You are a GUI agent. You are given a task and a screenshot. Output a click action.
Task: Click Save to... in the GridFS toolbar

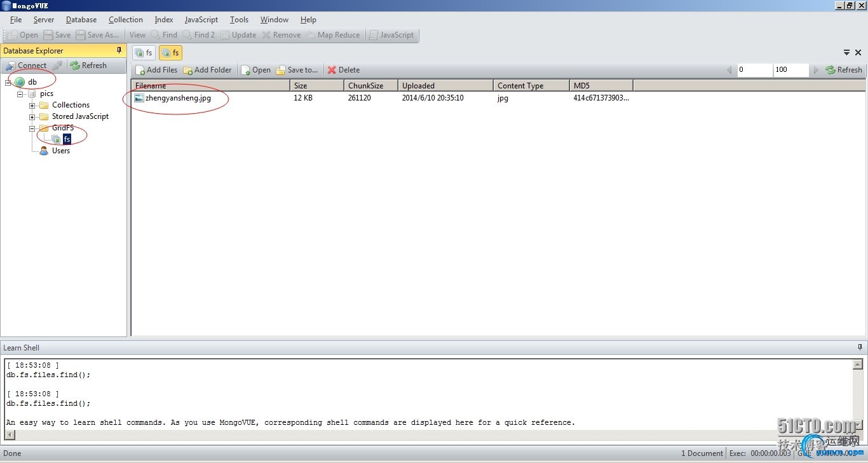[297, 70]
